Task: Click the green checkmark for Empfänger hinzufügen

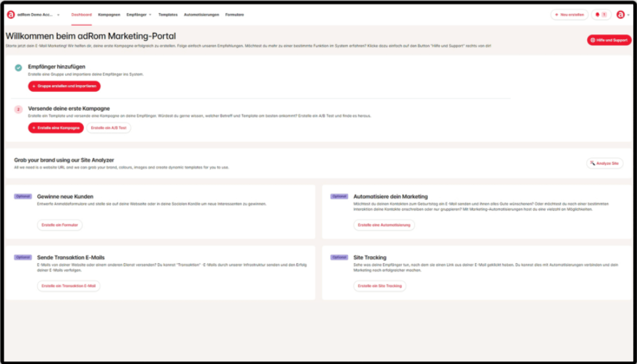Action: 18,68
